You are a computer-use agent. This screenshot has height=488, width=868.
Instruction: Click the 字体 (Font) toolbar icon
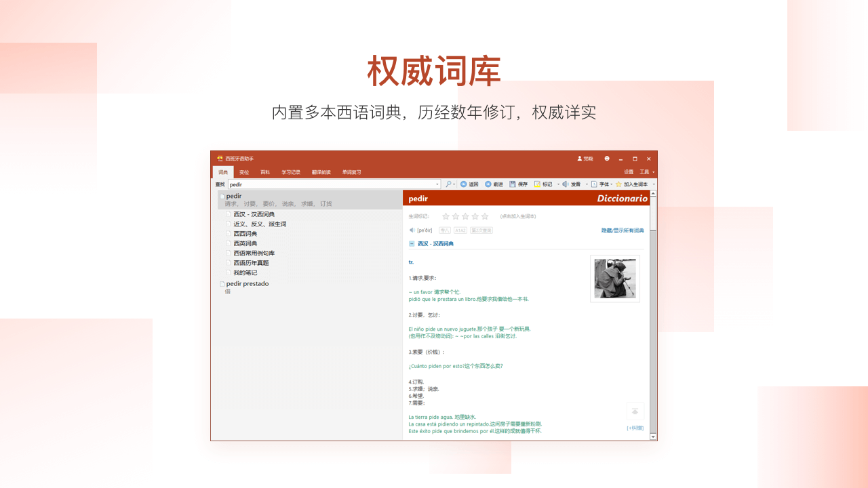pyautogui.click(x=593, y=184)
